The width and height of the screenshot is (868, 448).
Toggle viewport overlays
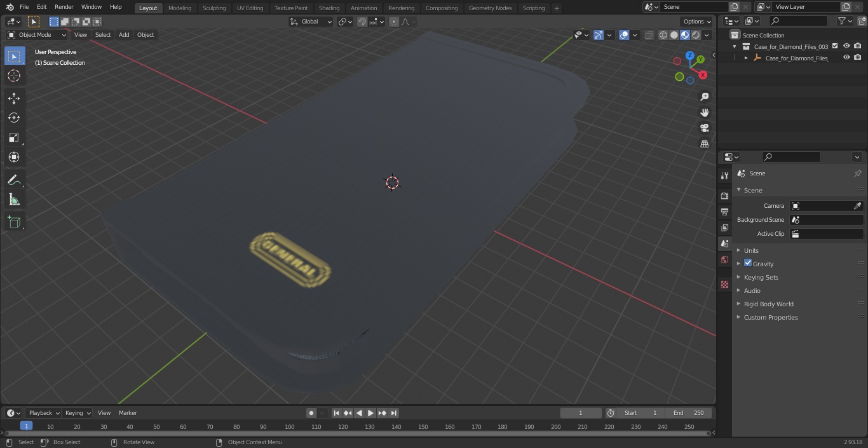tap(624, 35)
